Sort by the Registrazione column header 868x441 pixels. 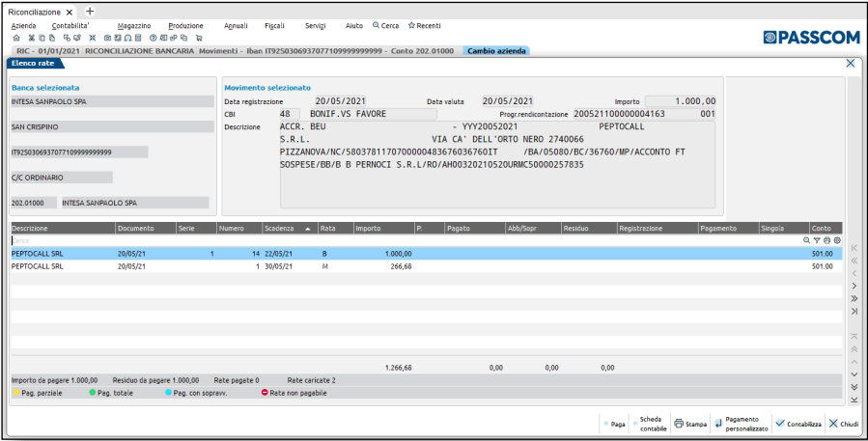(658, 228)
